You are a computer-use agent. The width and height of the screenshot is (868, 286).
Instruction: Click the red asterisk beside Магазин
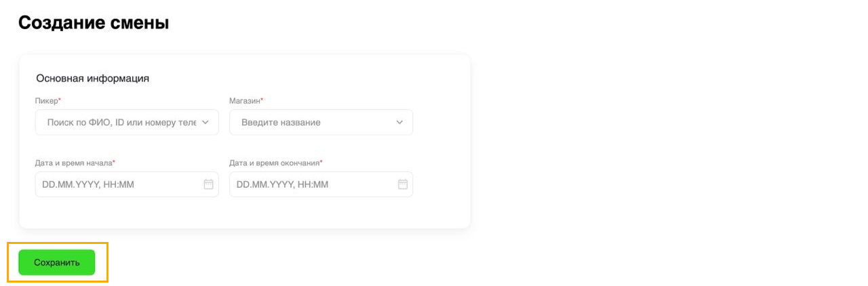262,100
